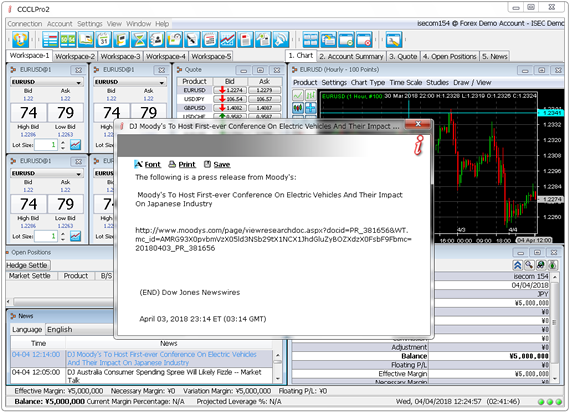Click chart icon in top-left EURUSD order panel

[x=75, y=145]
